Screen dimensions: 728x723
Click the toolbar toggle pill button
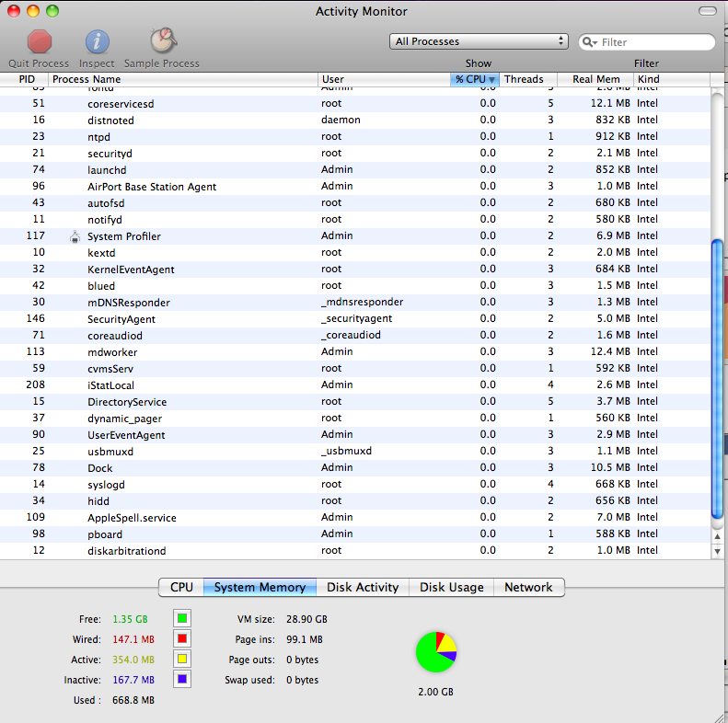coord(707,11)
